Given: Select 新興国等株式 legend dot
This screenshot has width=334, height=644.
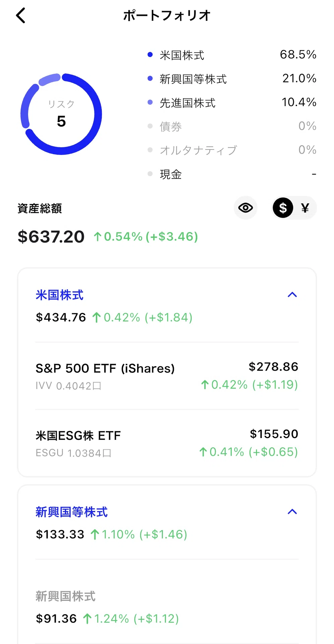Looking at the screenshot, I should coord(150,78).
